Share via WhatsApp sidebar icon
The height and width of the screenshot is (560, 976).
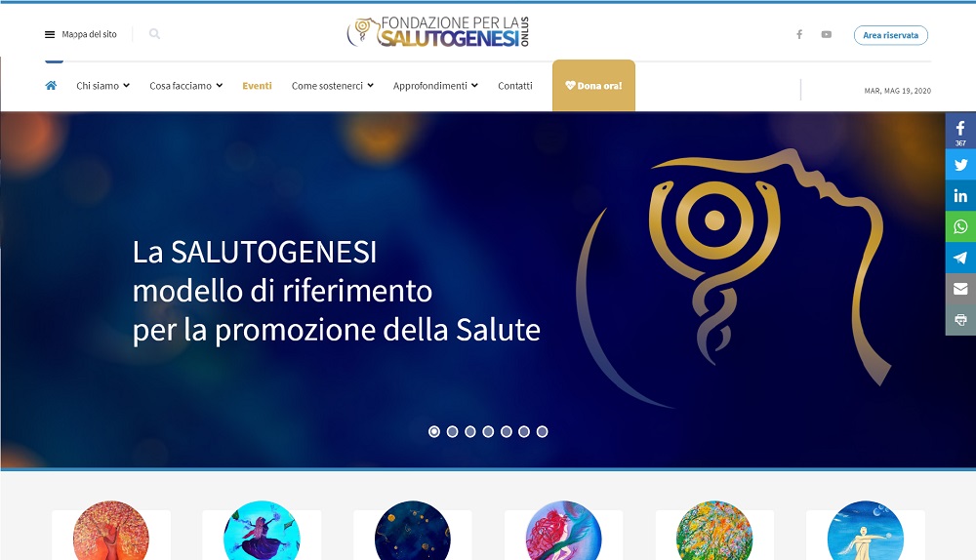click(960, 226)
